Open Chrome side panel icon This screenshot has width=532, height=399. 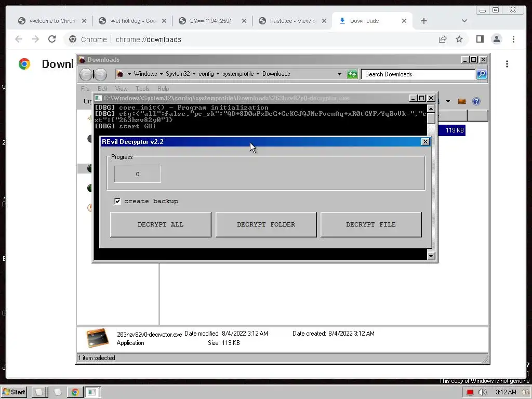click(480, 39)
